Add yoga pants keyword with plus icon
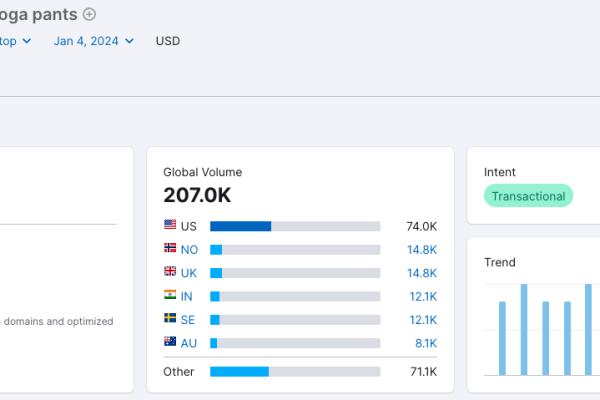Image resolution: width=600 pixels, height=400 pixels. (x=90, y=15)
